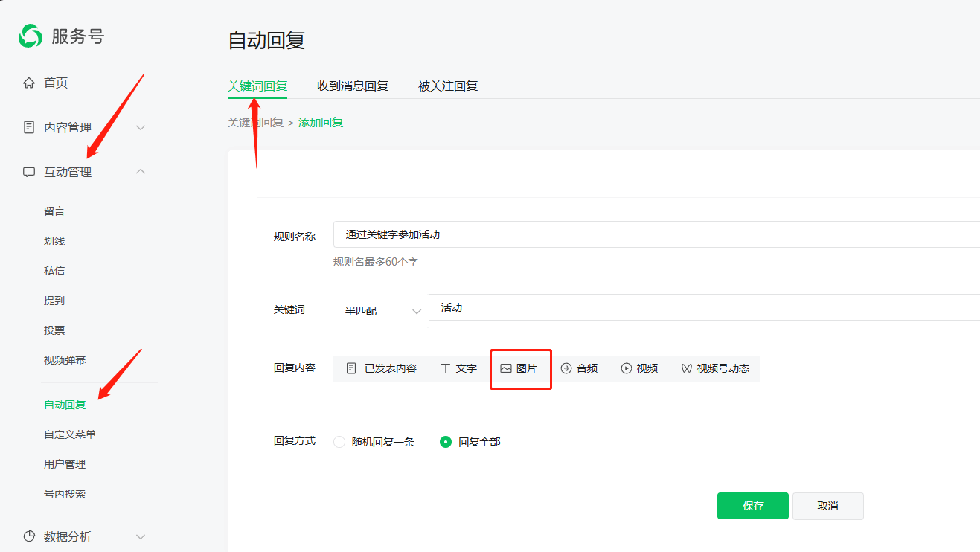Switch to 关键词回复 tab
The image size is (980, 552).
257,86
